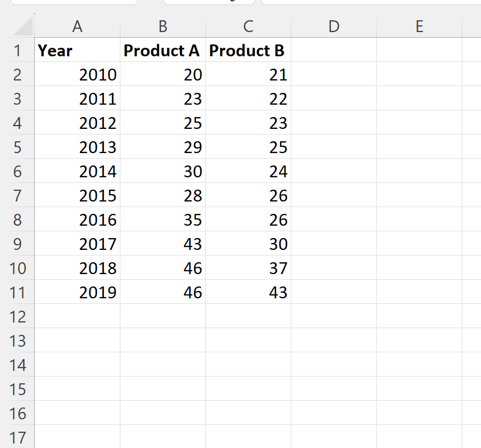481x448 pixels.
Task: Select column header E
Action: tap(419, 26)
